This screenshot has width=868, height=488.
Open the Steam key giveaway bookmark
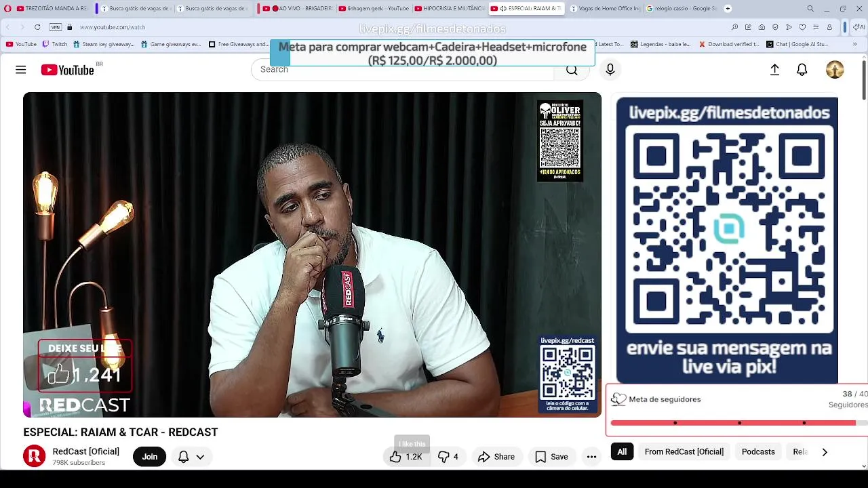[x=103, y=44]
